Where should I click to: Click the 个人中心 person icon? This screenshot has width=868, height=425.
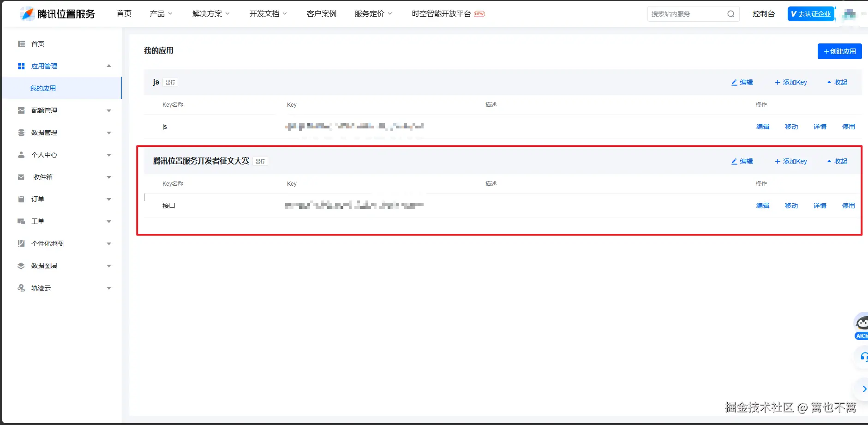[21, 155]
